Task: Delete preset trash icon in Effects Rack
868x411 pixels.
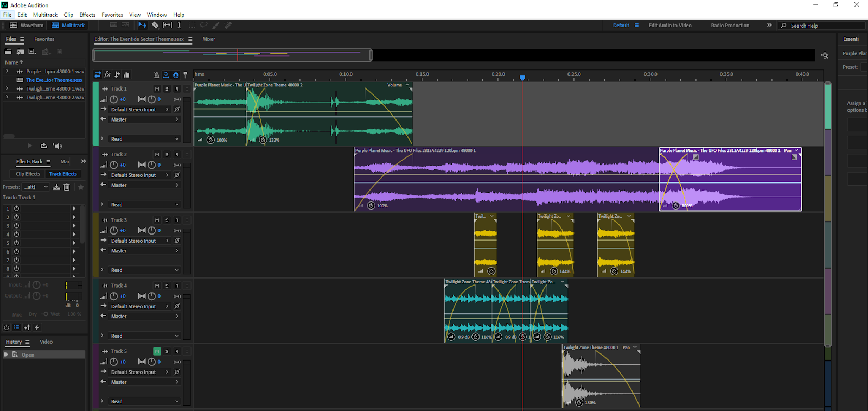Action: pos(67,187)
